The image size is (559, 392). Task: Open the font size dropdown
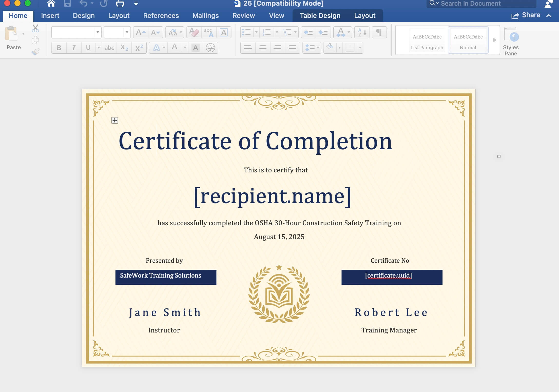point(127,33)
